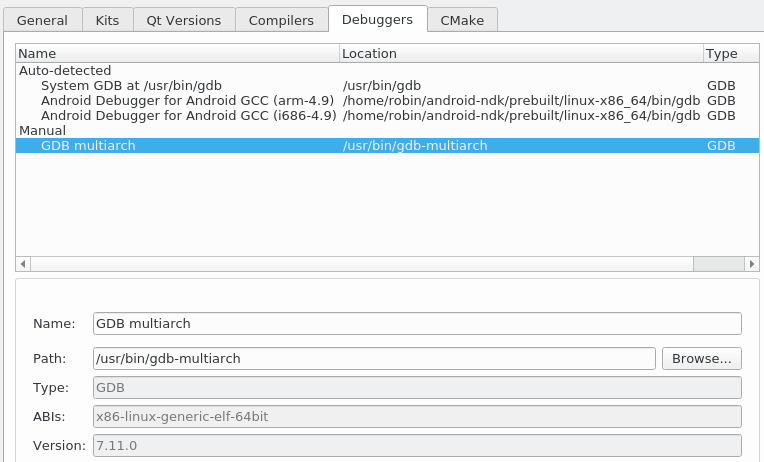This screenshot has height=462, width=764.
Task: Click the Path input field
Action: tap(374, 358)
